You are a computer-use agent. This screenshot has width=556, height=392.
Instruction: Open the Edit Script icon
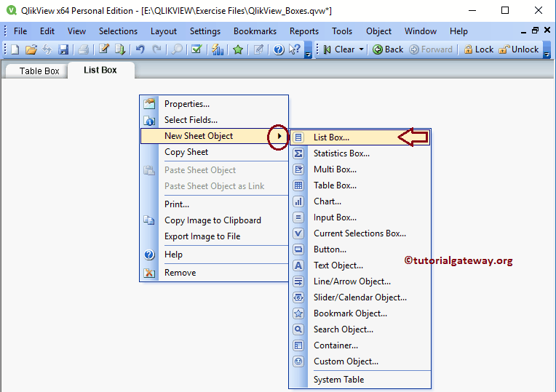click(x=103, y=49)
